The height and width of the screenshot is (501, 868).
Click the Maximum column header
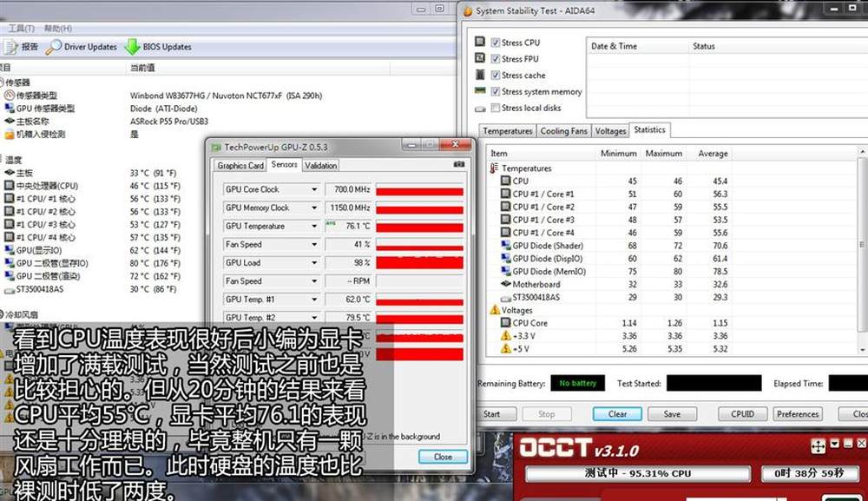[x=663, y=154]
